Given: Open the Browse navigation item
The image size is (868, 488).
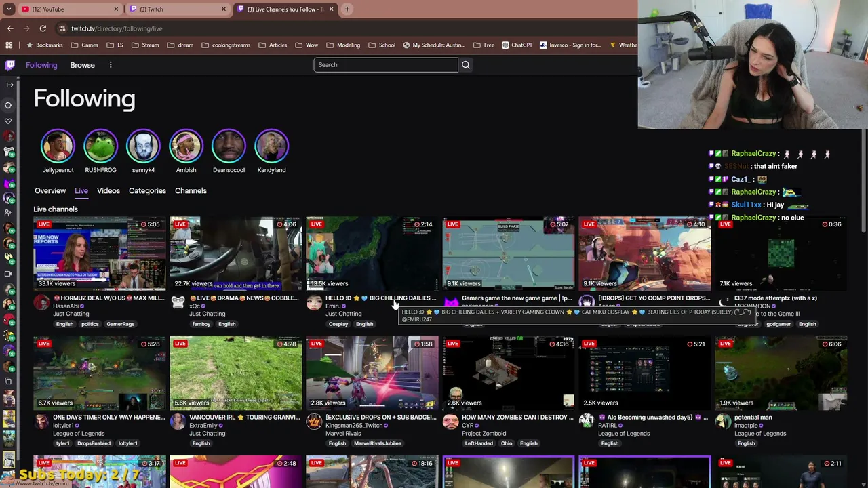Looking at the screenshot, I should tap(82, 65).
